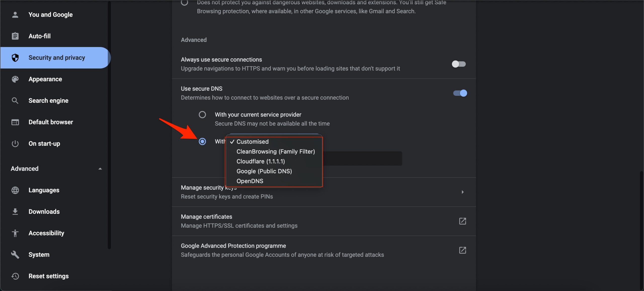Select CleanBrowsing Family Filter DNS option
The image size is (644, 291).
(x=276, y=151)
